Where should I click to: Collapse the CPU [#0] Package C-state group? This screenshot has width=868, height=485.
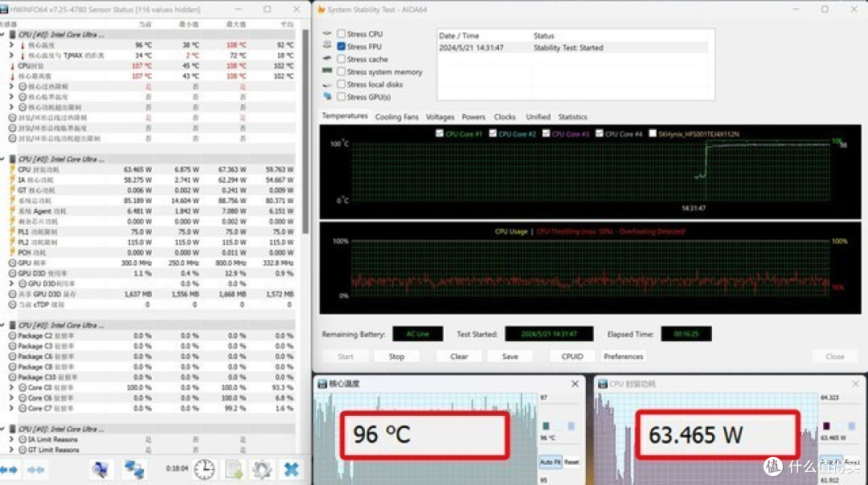pyautogui.click(x=2, y=325)
